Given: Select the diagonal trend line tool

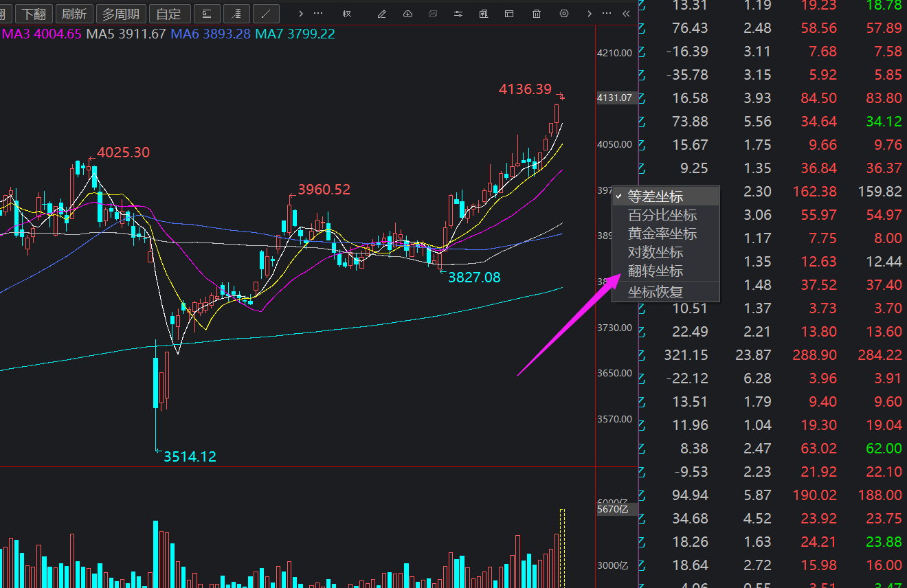Looking at the screenshot, I should point(266,13).
